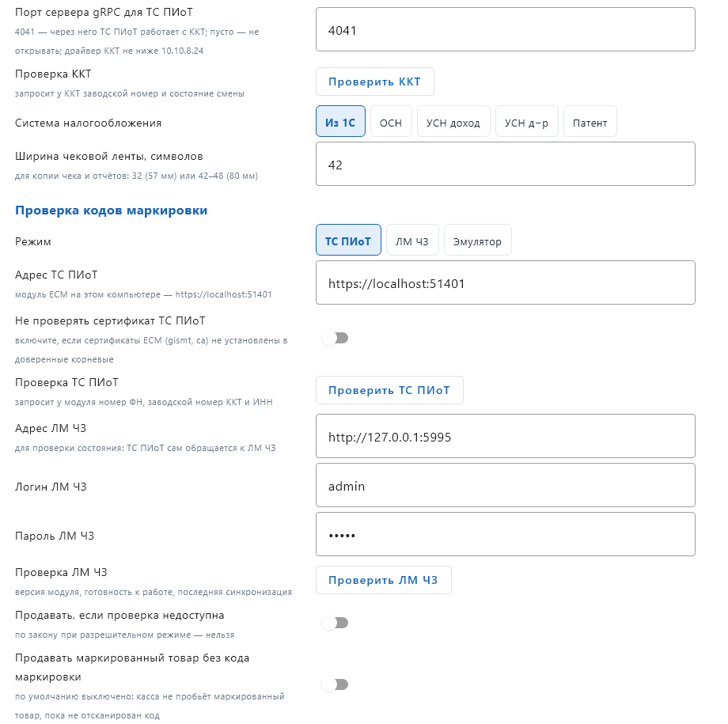Switch mode to ЛМ ЧЗ
728x724 pixels.
click(x=411, y=240)
